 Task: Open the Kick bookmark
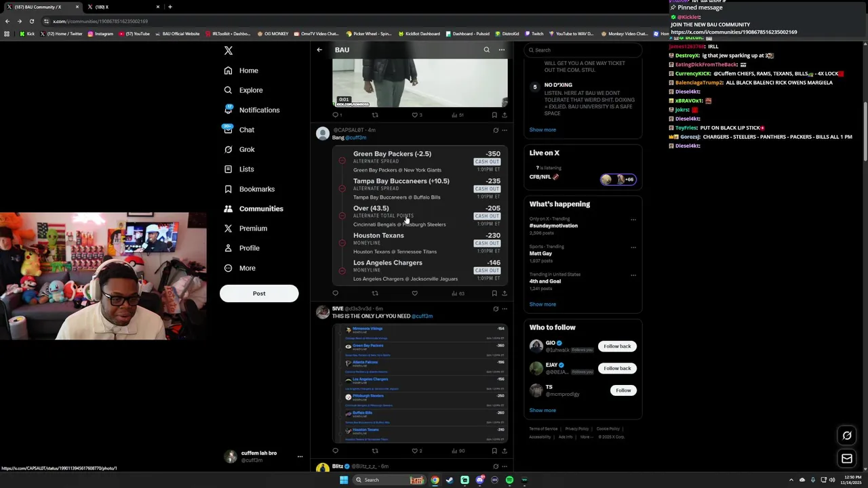[x=27, y=34]
